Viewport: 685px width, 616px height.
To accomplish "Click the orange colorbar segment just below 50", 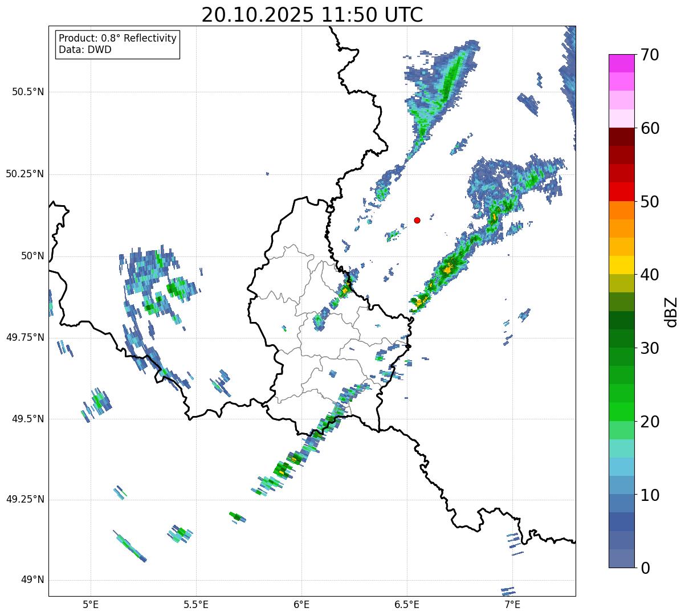I will point(621,210).
